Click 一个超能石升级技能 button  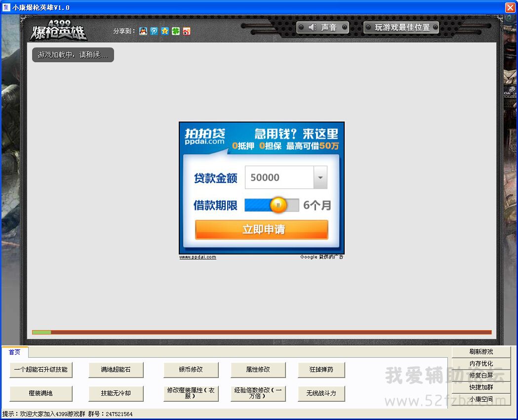coord(41,370)
